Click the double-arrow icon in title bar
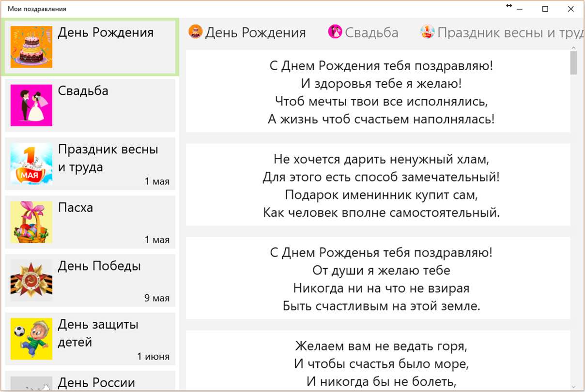585x392 pixels. point(509,6)
